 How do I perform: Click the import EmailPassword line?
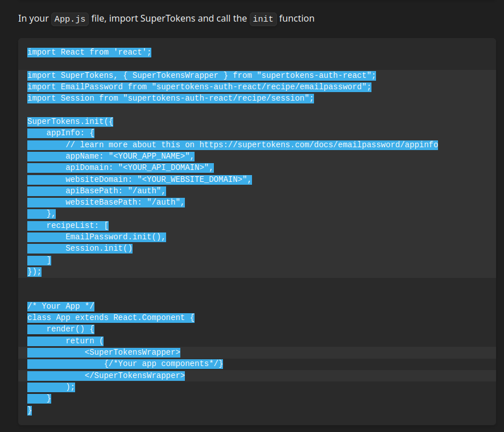pos(199,87)
